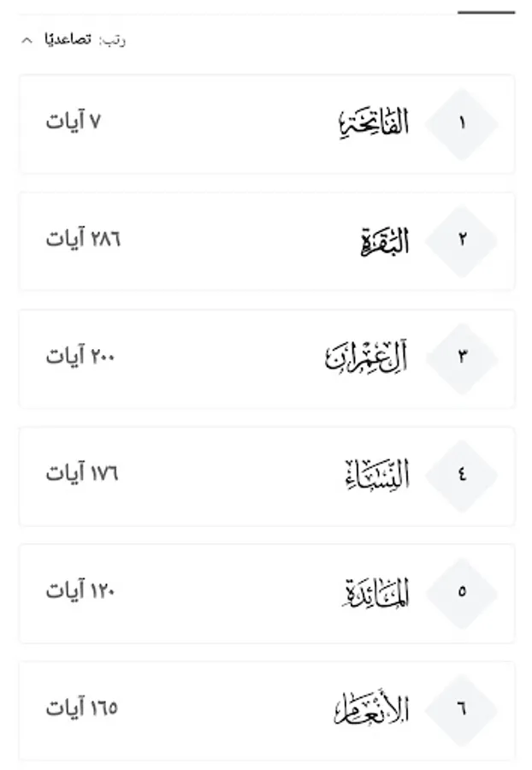Click the sort direction chevron arrow
The image size is (532, 770).
pos(27,40)
